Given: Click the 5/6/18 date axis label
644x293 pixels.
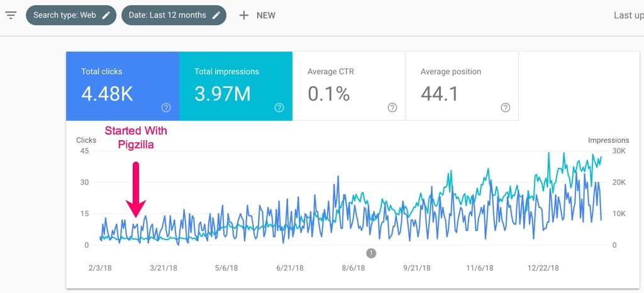Looking at the screenshot, I should tap(226, 268).
